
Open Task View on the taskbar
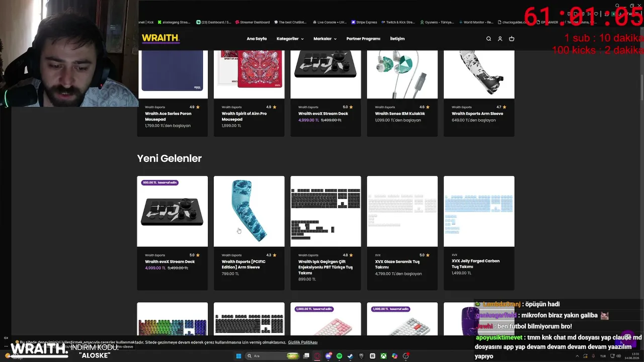[x=306, y=356]
